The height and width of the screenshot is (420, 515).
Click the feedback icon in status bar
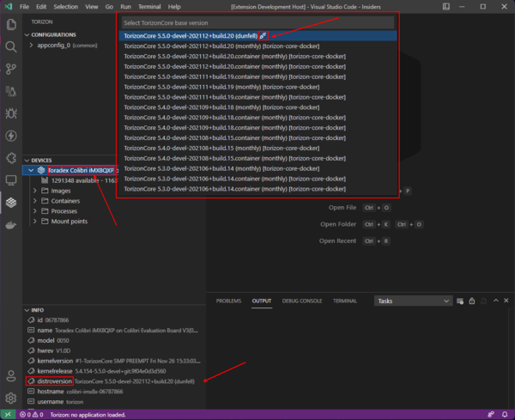pyautogui.click(x=491, y=415)
